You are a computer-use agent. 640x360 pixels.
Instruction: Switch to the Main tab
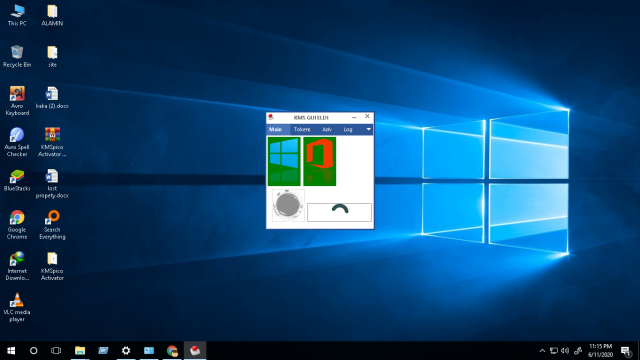pyautogui.click(x=276, y=129)
